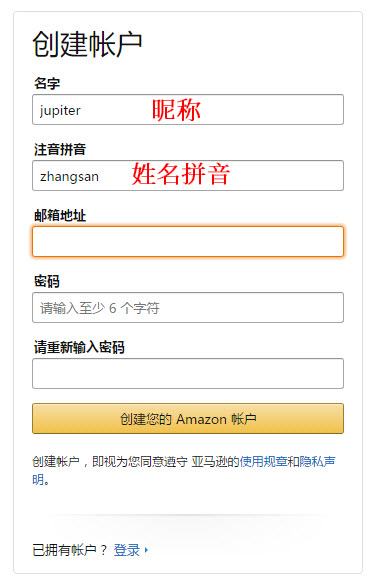Click the 已拥有帐户？ prompt text
Image resolution: width=374 pixels, height=582 pixels.
pyautogui.click(x=70, y=550)
